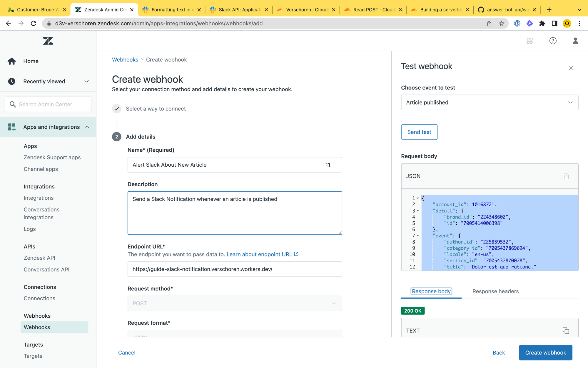The width and height of the screenshot is (588, 368).
Task: Collapse Apps and integrations menu
Action: (87, 127)
